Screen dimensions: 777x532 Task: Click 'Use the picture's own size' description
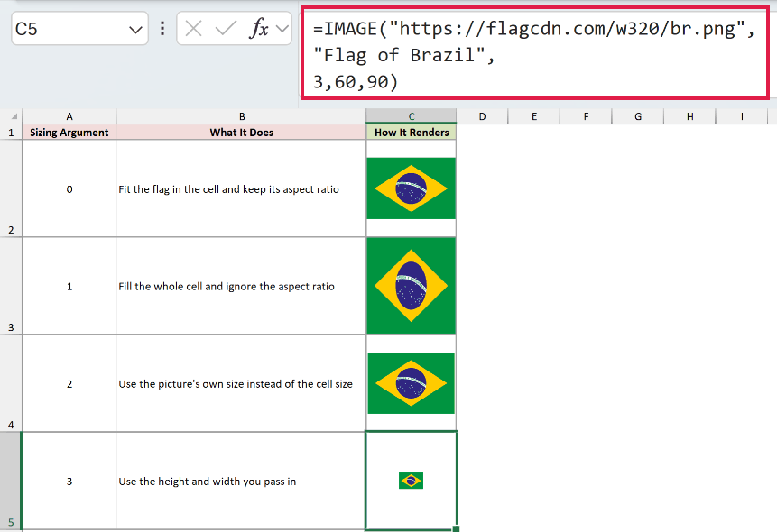click(236, 384)
